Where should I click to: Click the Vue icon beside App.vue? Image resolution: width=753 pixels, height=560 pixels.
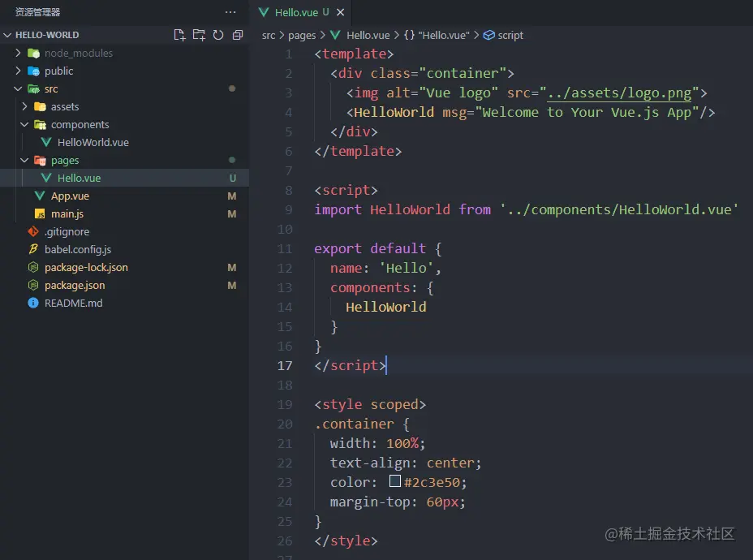40,196
